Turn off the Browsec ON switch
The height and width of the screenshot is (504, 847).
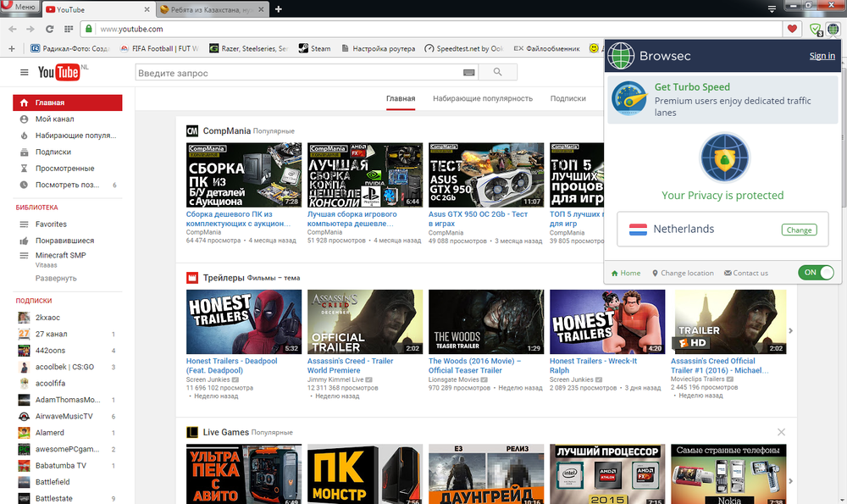click(x=817, y=272)
